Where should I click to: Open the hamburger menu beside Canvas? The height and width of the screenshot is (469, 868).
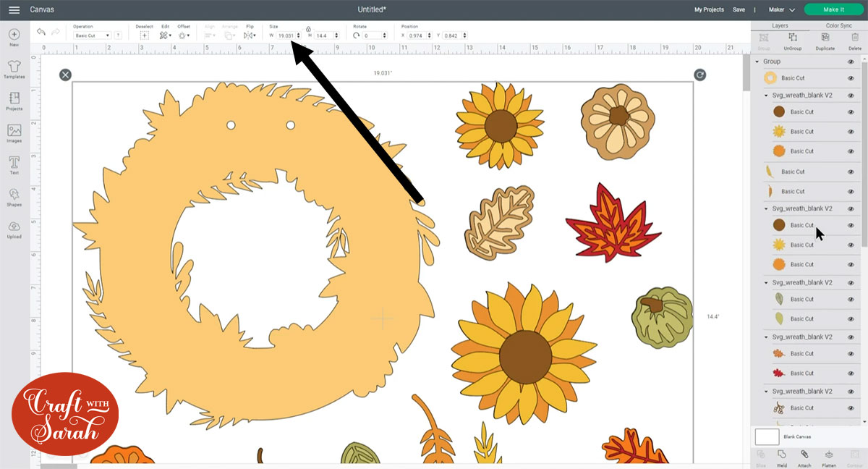tap(13, 9)
